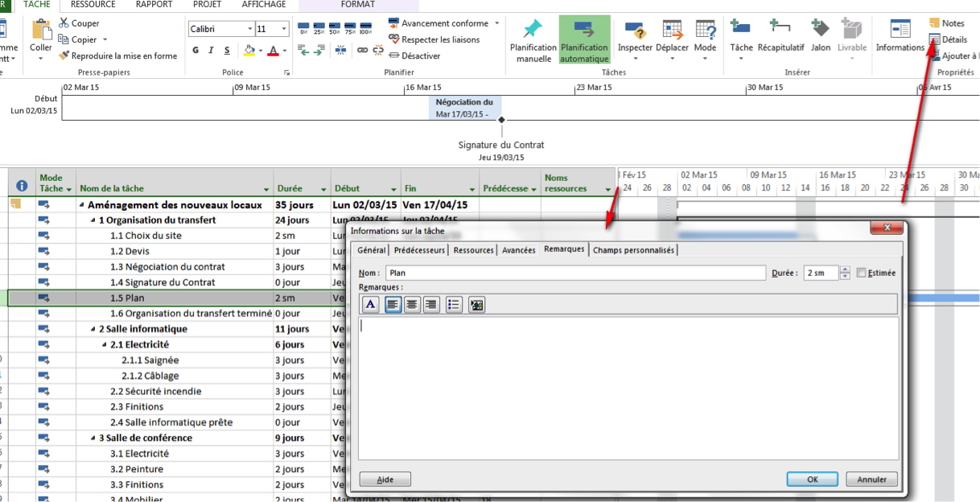The width and height of the screenshot is (980, 502).
Task: Click the Copier icon in Presse-papiers
Action: tap(64, 39)
